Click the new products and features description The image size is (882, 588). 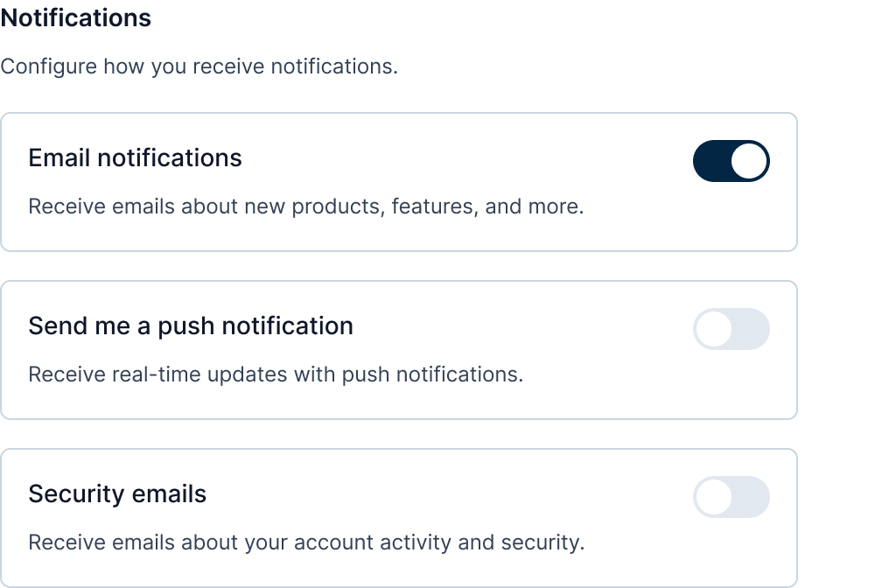305,206
